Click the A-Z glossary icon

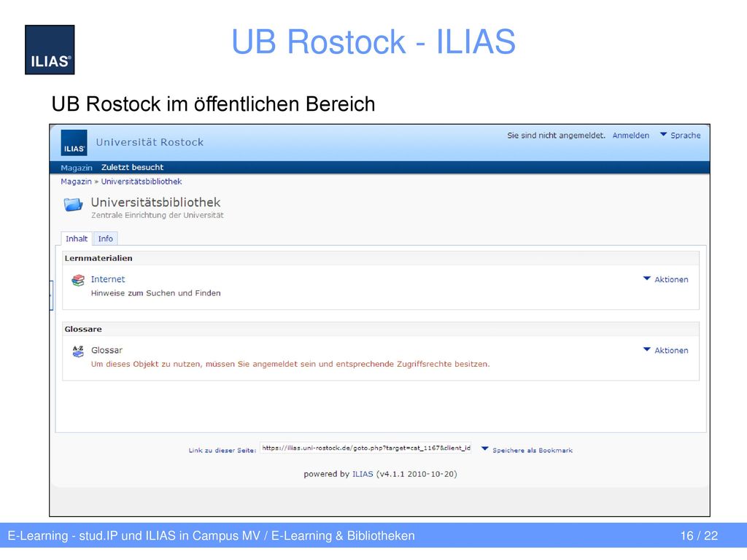78,351
